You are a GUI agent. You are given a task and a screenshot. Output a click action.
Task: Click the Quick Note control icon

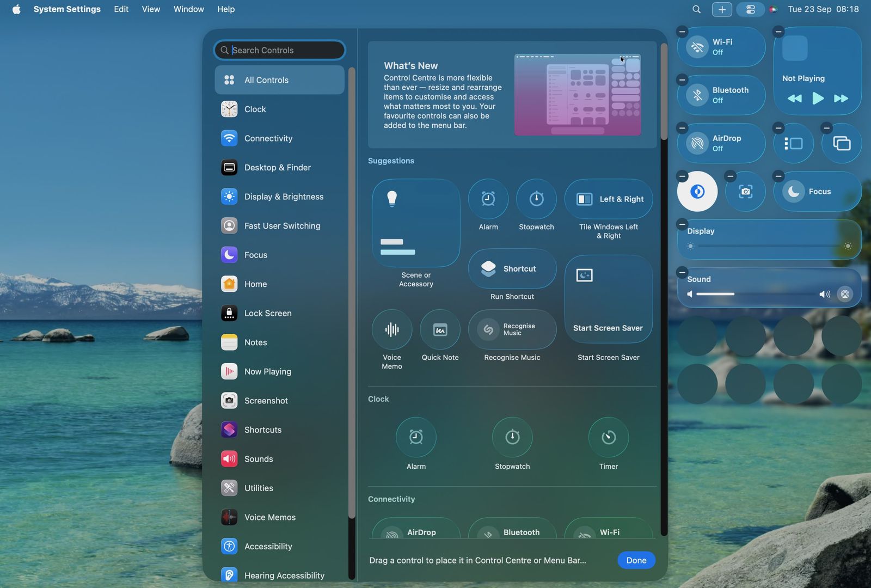pyautogui.click(x=440, y=329)
